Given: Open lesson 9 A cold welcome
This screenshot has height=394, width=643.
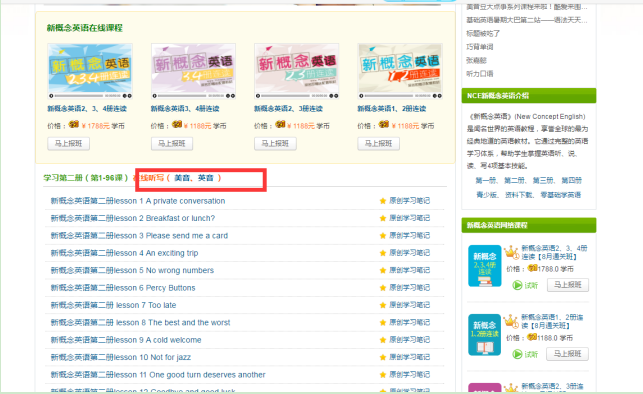Looking at the screenshot, I should [x=126, y=340].
